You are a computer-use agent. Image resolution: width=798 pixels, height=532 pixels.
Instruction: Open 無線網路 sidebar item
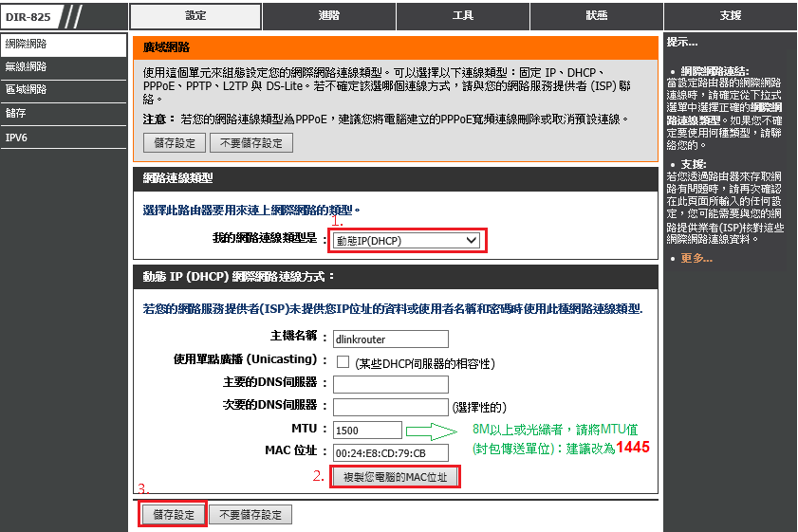click(x=63, y=67)
